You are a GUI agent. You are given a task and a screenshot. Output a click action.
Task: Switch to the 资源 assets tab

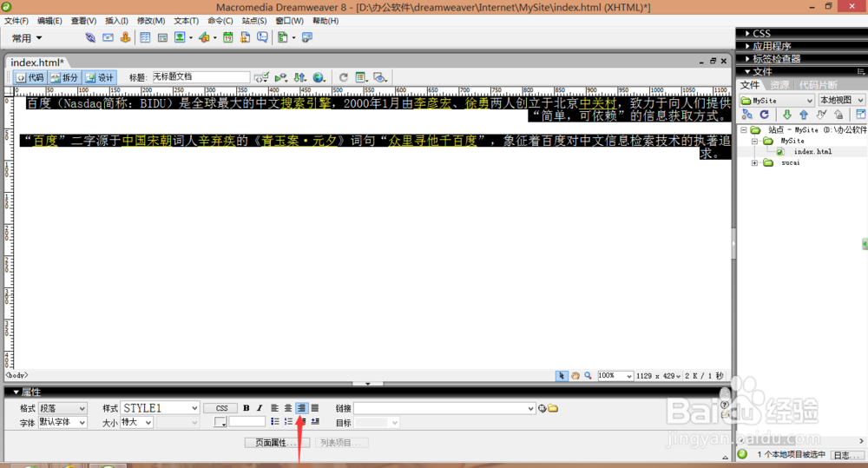pyautogui.click(x=779, y=85)
